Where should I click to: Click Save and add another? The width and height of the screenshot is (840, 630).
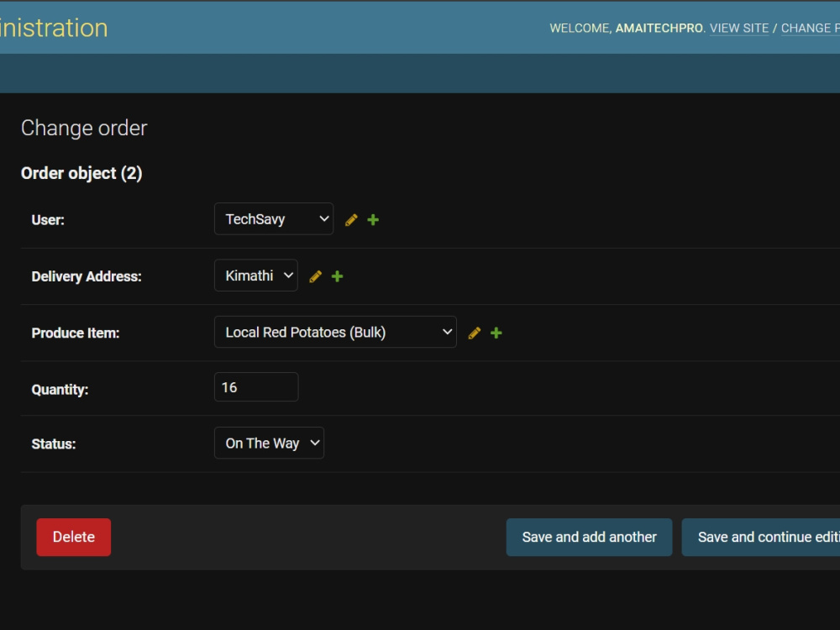[x=590, y=538]
